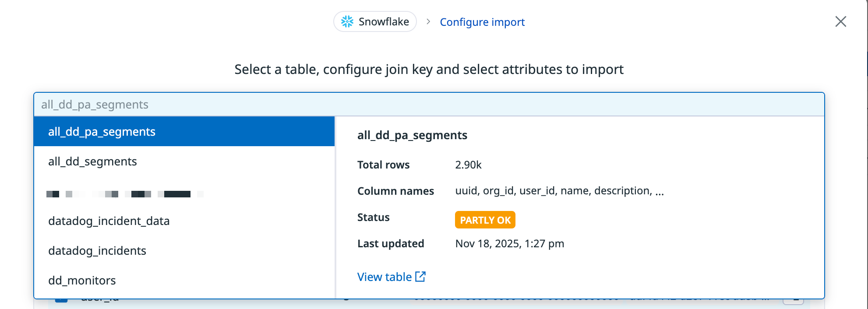Focus the table search input field
The width and height of the screenshot is (868, 309).
tap(428, 105)
